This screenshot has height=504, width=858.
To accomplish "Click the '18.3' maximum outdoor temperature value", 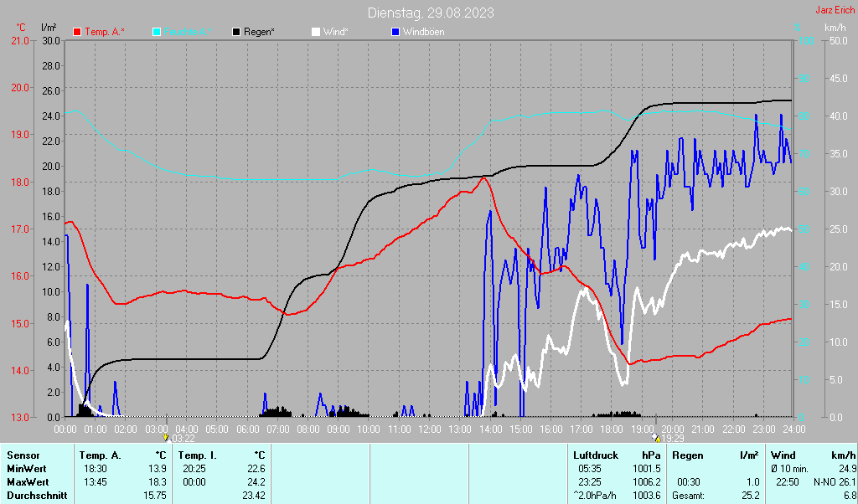I will click(158, 482).
